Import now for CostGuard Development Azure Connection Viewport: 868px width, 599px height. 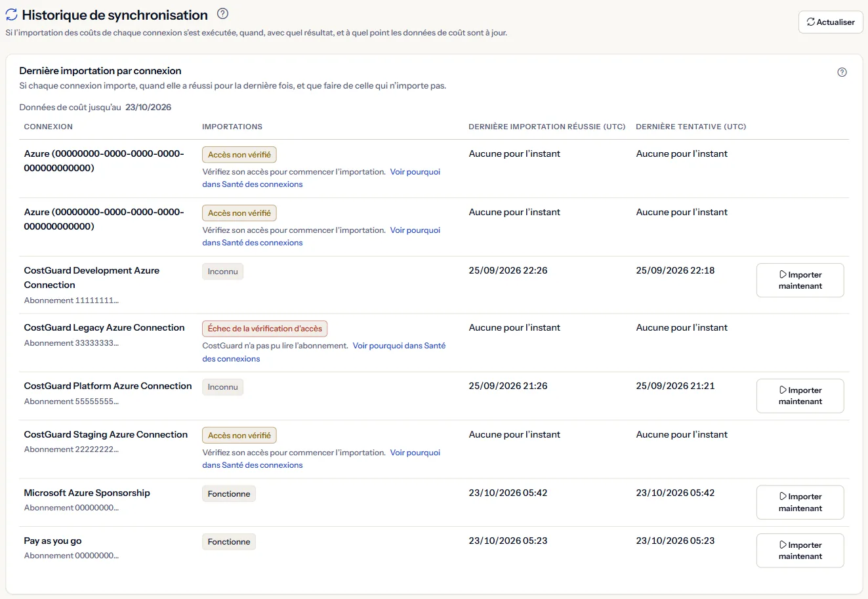tap(800, 280)
